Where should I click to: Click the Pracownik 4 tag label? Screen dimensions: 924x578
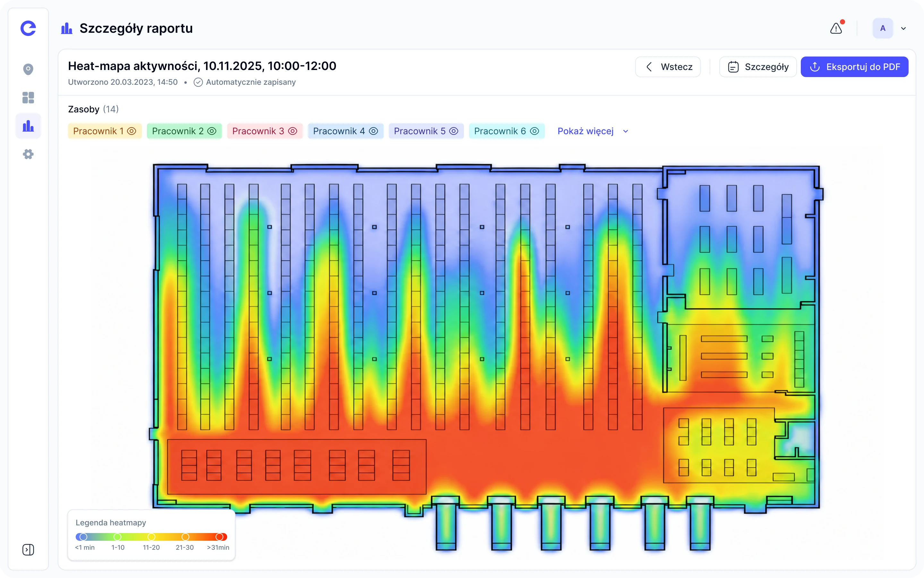(x=339, y=131)
